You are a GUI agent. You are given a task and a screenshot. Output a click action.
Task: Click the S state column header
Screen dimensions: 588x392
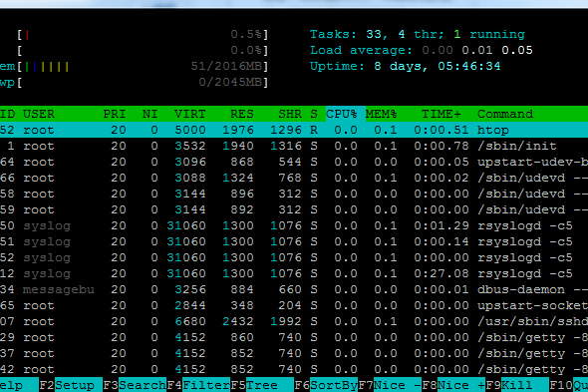(314, 114)
